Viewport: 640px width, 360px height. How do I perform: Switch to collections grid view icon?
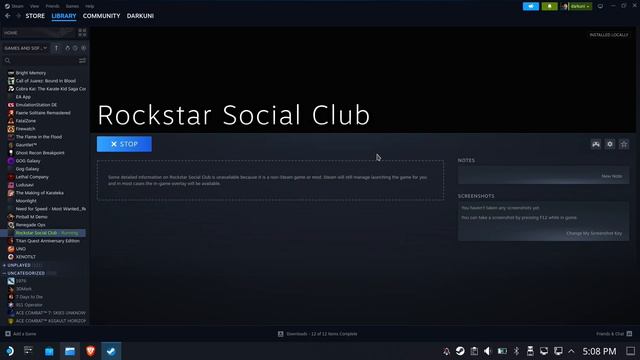pos(82,33)
